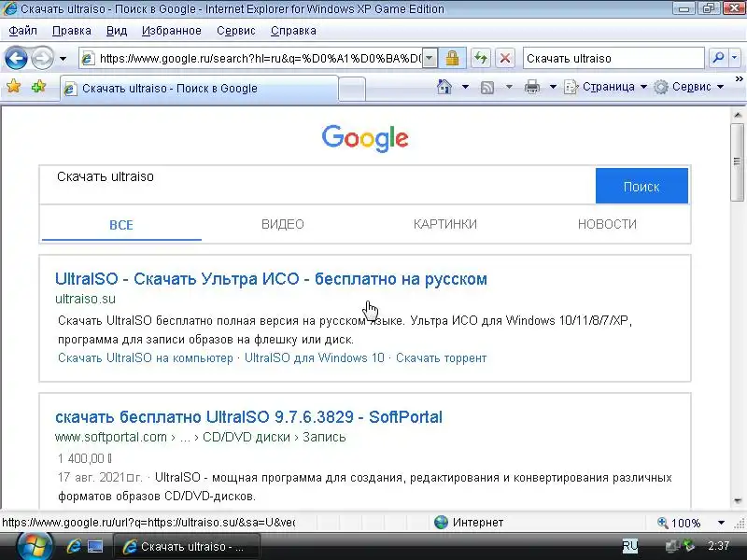Open the Избранное menu

(172, 31)
